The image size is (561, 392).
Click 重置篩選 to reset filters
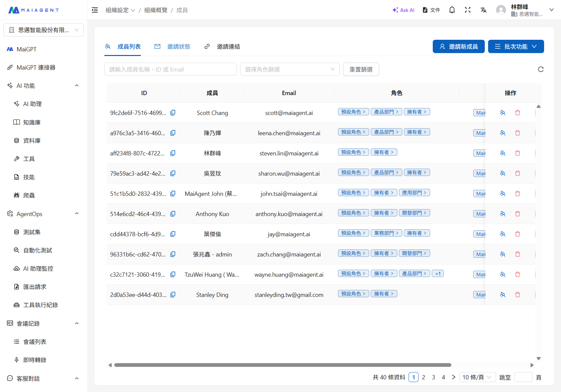point(361,69)
